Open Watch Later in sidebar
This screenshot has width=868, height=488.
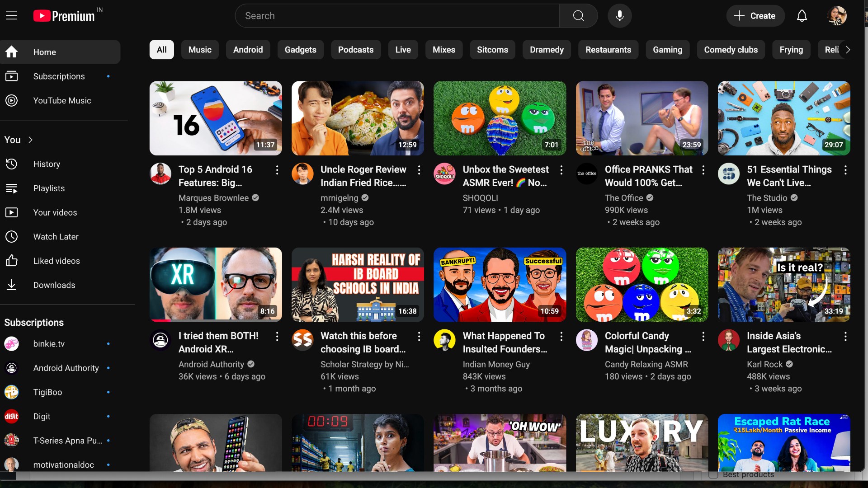(56, 237)
